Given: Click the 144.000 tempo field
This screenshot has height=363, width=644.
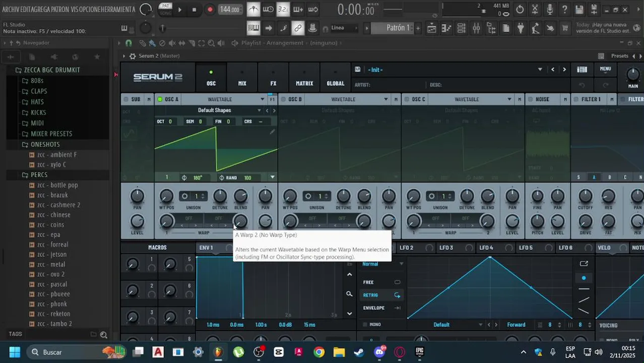Looking at the screenshot, I should (229, 10).
